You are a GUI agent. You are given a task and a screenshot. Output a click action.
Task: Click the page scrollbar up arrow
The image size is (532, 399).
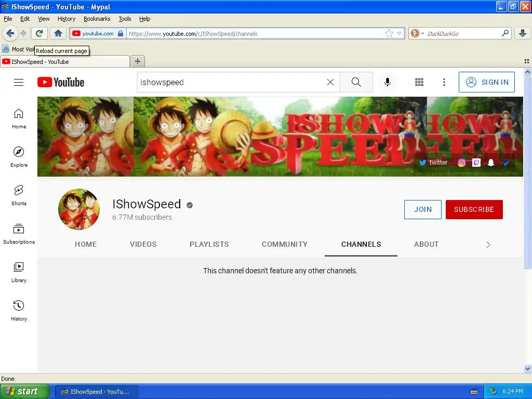pos(527,72)
